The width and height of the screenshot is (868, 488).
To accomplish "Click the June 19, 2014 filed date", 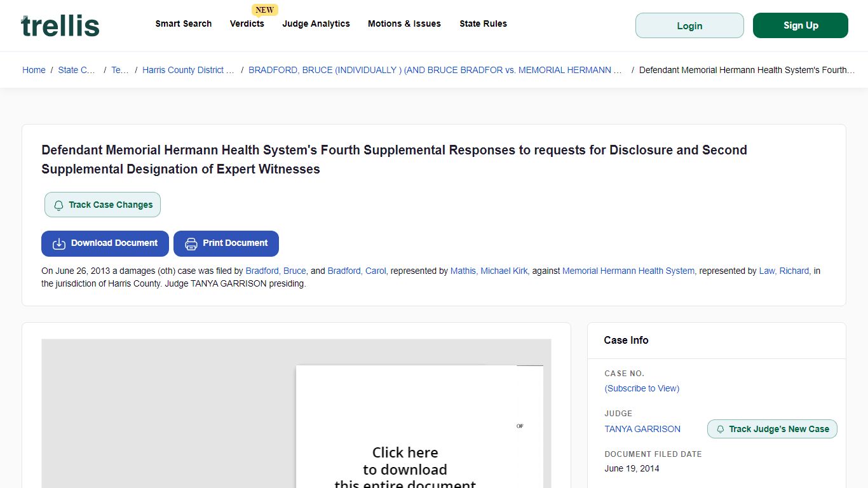I will [x=632, y=468].
